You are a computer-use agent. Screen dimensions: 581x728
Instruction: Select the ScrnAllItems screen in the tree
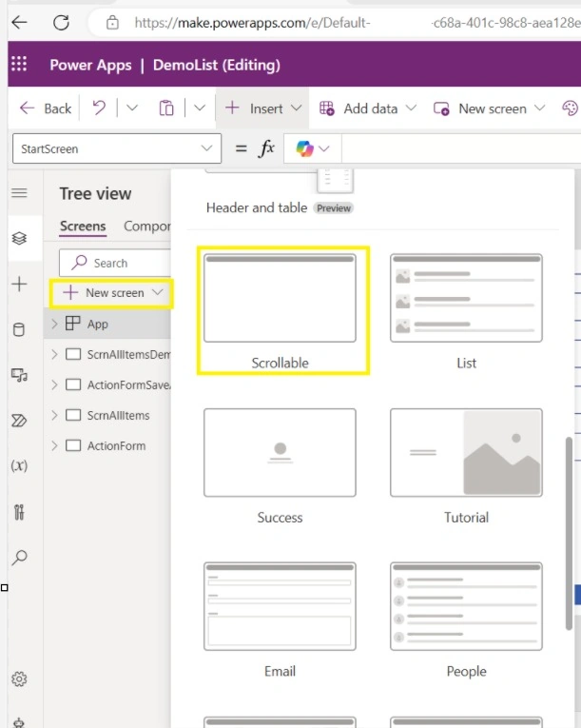click(118, 415)
